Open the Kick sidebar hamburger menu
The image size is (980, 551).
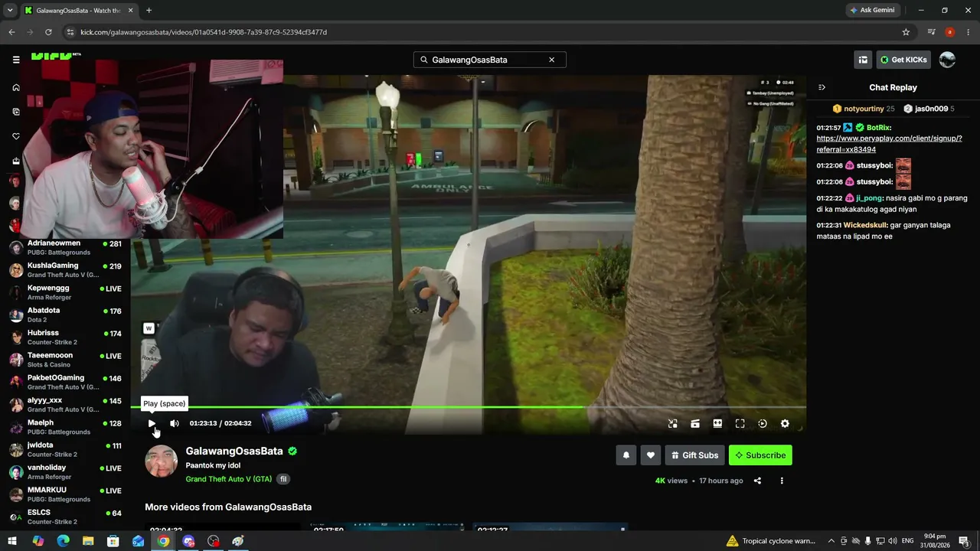(15, 60)
